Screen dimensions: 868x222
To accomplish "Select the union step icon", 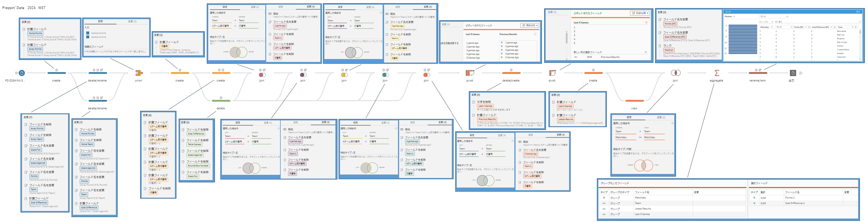I will 138,73.
